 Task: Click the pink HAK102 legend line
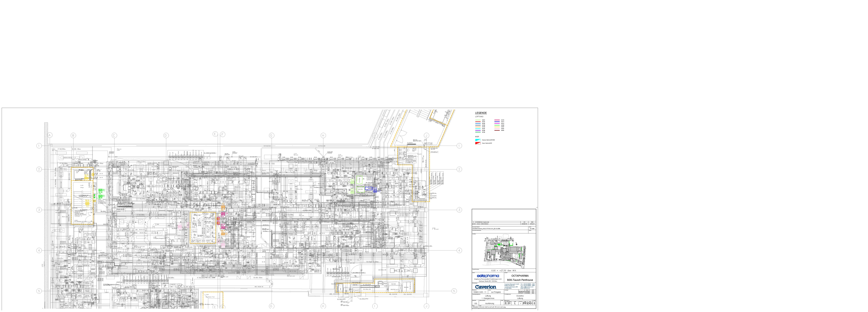click(497, 129)
